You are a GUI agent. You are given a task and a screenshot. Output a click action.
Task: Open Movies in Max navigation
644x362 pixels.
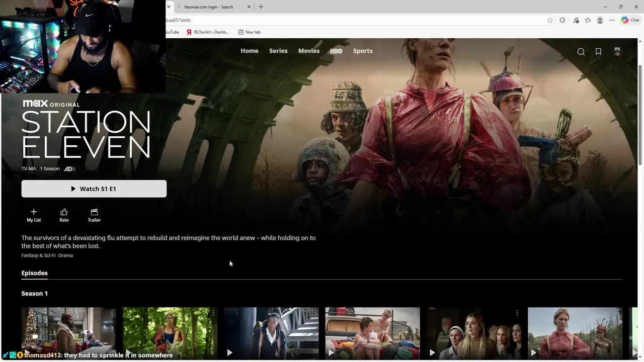[309, 51]
